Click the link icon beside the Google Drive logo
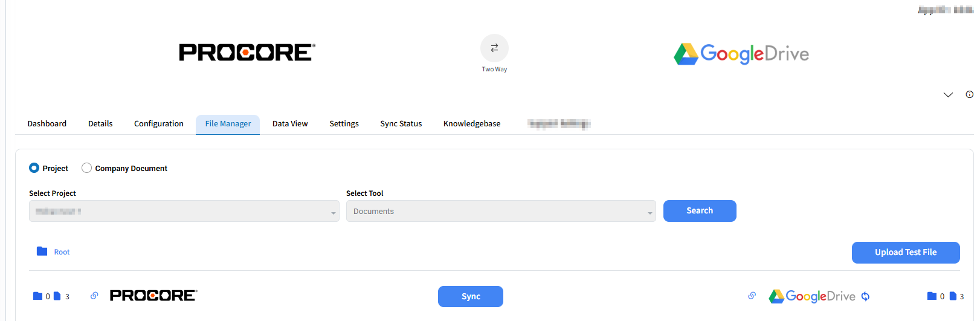This screenshot has width=980, height=321. pos(752,296)
